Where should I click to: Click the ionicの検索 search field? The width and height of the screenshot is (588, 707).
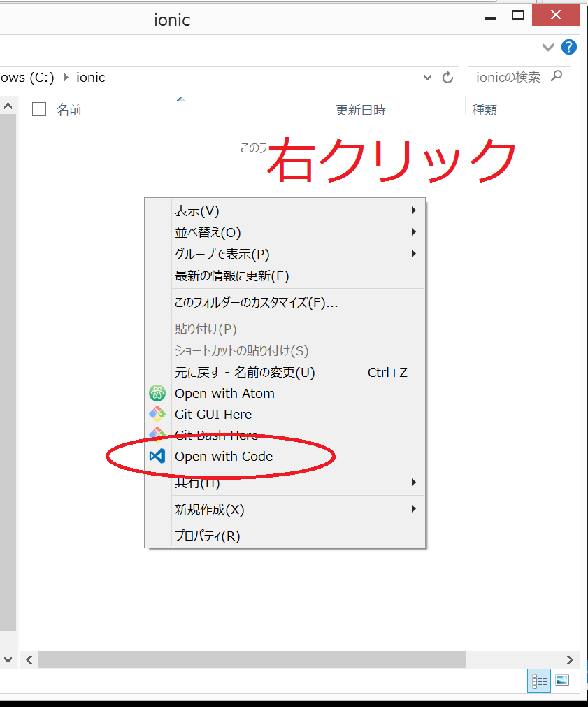[509, 77]
